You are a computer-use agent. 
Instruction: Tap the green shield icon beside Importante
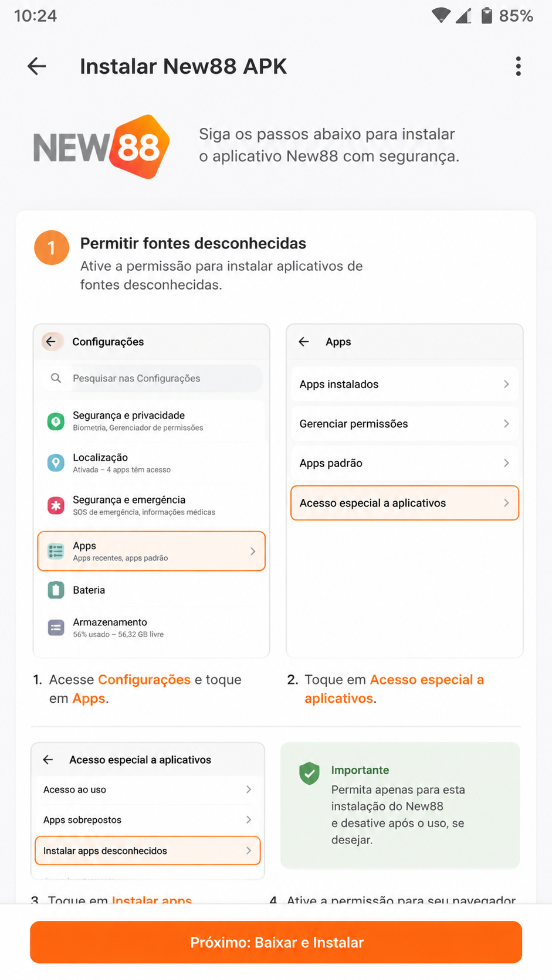pyautogui.click(x=309, y=774)
